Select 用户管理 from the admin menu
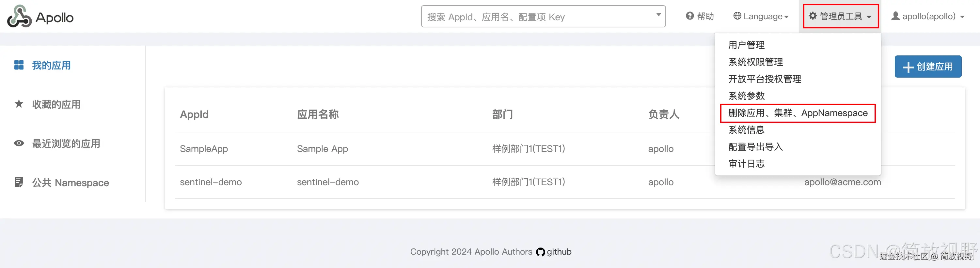The width and height of the screenshot is (980, 268). click(x=746, y=45)
